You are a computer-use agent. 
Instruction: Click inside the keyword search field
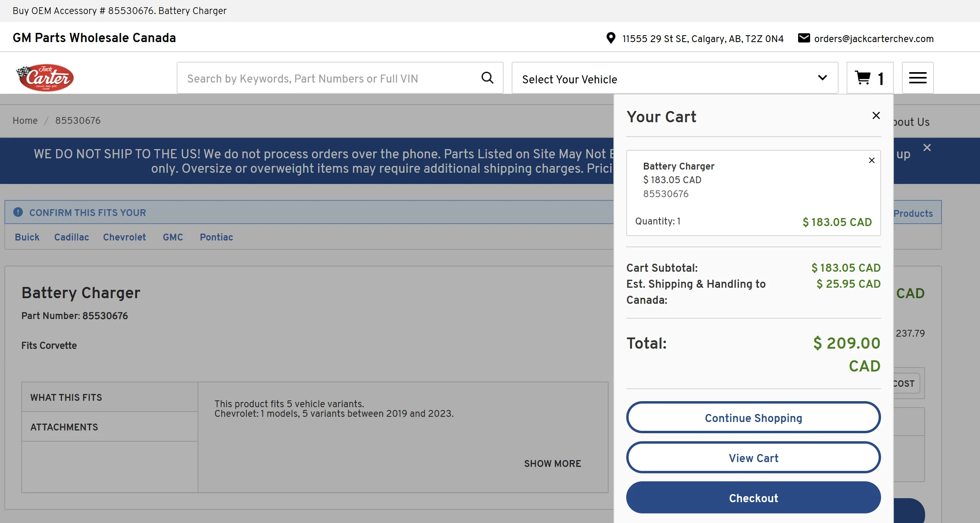[x=321, y=78]
